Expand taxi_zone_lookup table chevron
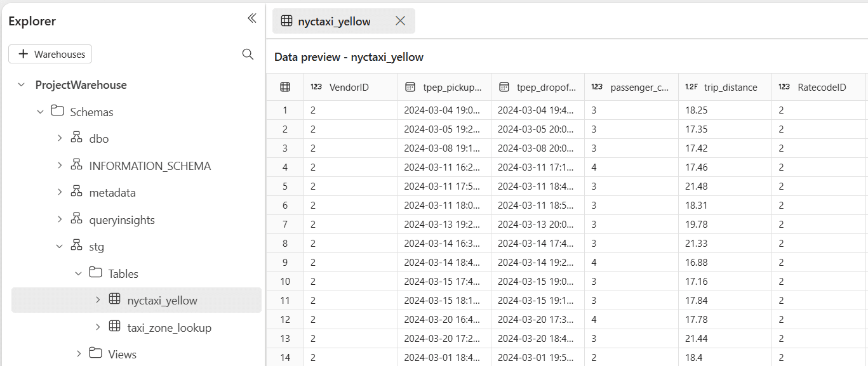Image resolution: width=868 pixels, height=366 pixels. pyautogui.click(x=98, y=327)
